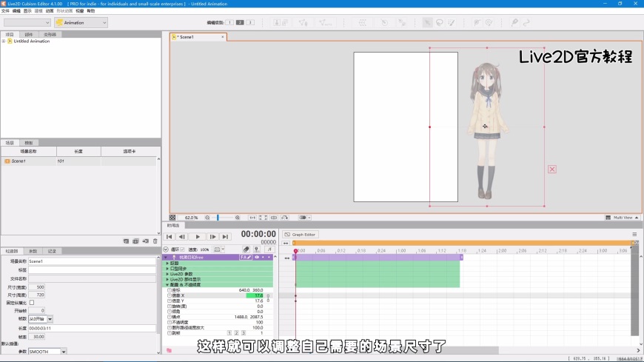Open the File (文件) menu
This screenshot has width=644, height=362.
pyautogui.click(x=5, y=11)
